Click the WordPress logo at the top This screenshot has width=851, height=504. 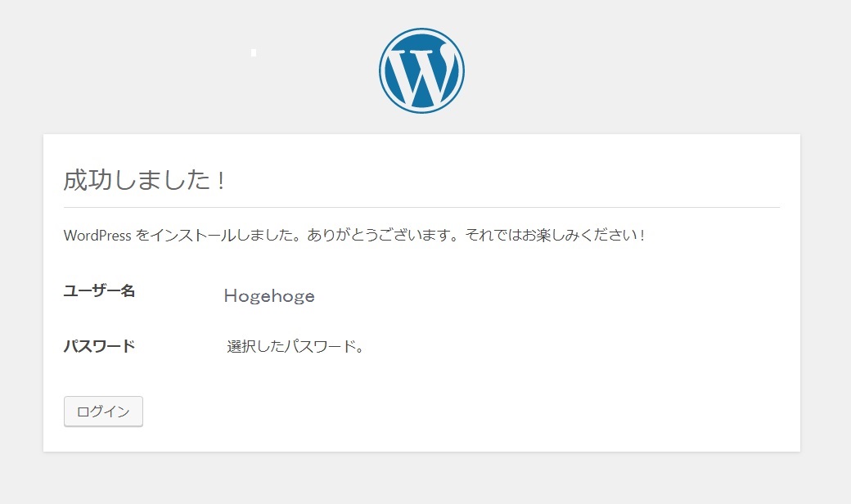click(x=421, y=70)
